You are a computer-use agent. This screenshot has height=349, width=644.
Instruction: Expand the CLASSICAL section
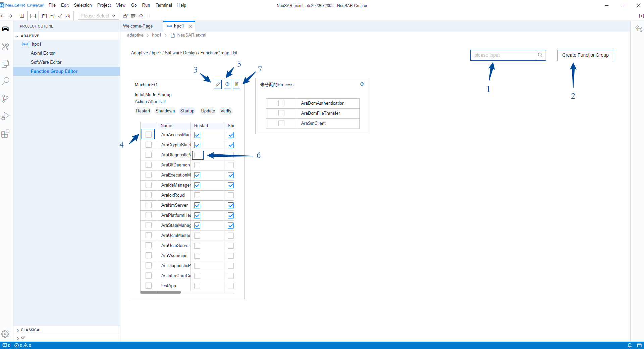point(18,330)
